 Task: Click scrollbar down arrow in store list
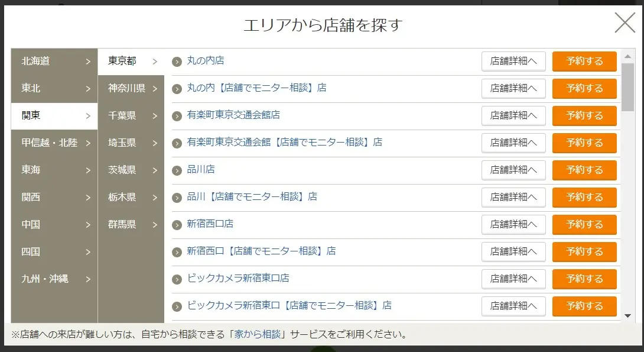[627, 316]
